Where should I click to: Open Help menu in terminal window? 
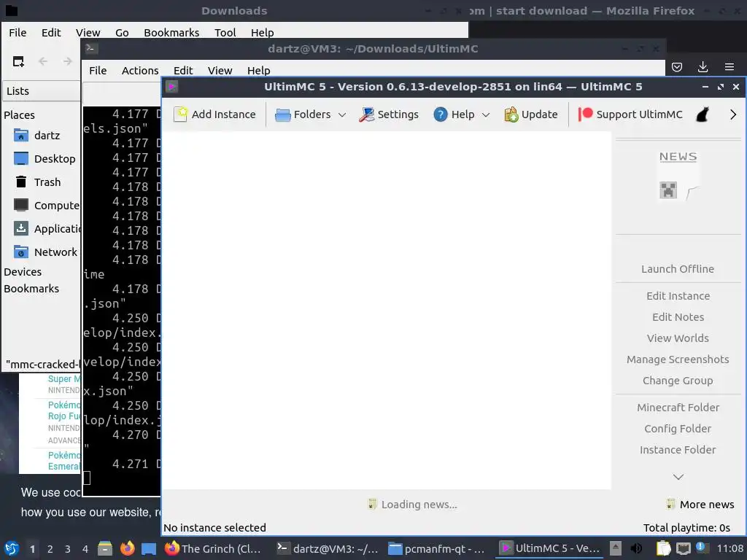[x=259, y=71]
